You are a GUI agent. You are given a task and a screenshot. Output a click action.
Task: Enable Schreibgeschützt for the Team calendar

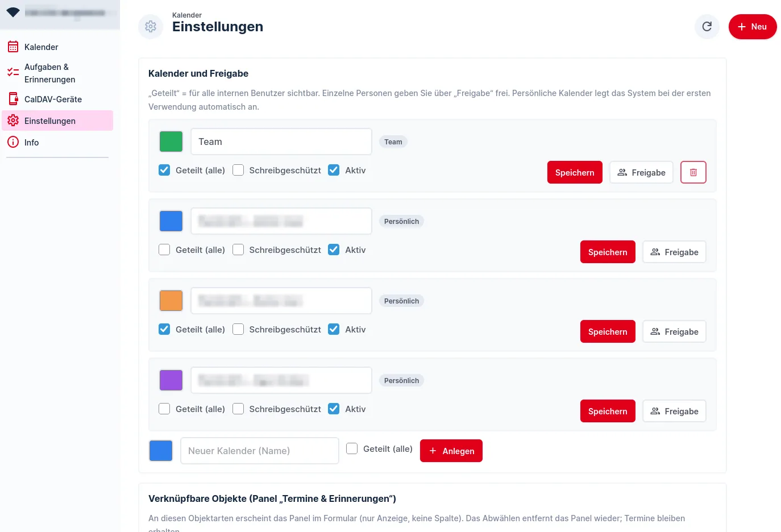(238, 170)
